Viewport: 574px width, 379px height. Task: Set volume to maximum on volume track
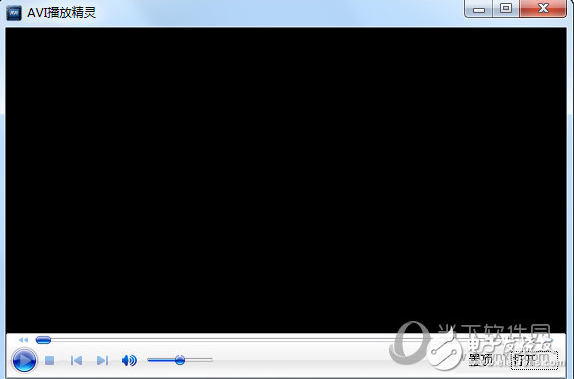tap(211, 360)
